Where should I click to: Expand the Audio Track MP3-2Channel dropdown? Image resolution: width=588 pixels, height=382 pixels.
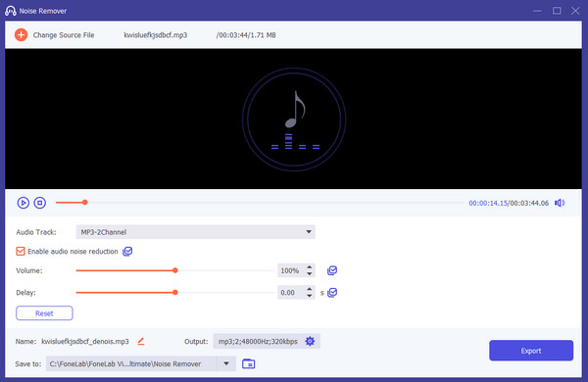coord(195,232)
